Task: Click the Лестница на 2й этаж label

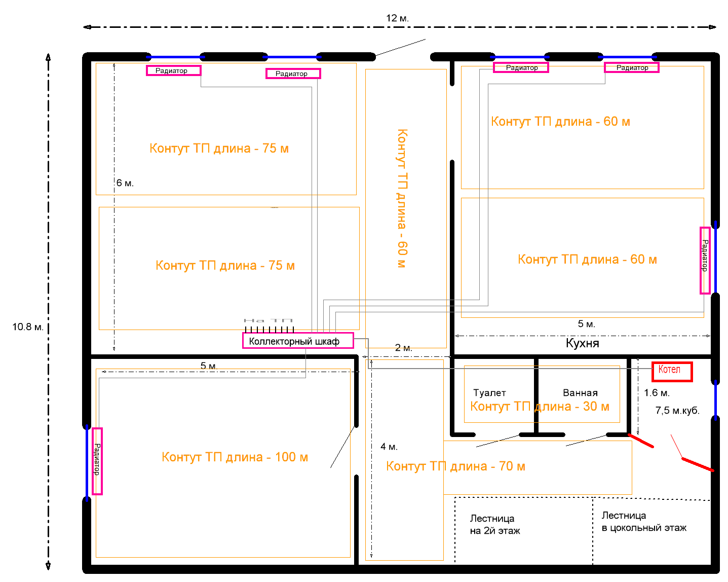Action: coord(495,525)
